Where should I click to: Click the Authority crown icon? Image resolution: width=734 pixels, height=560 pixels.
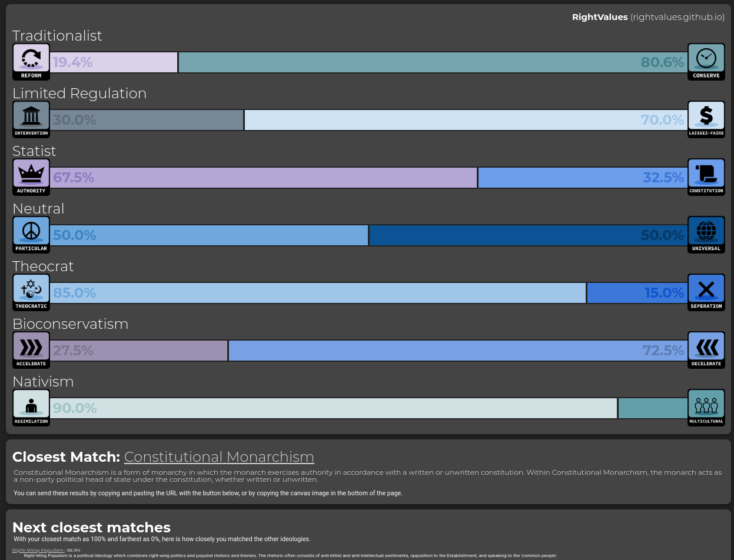31,174
